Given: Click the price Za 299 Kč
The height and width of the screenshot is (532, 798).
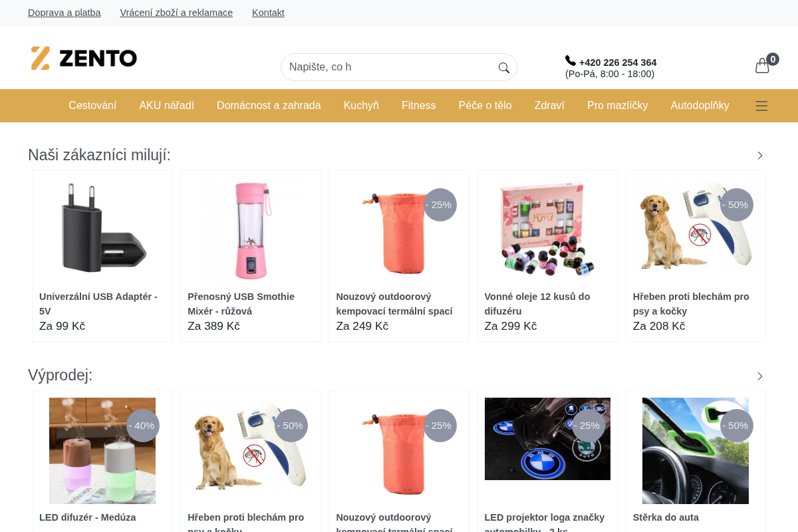Looking at the screenshot, I should (511, 327).
